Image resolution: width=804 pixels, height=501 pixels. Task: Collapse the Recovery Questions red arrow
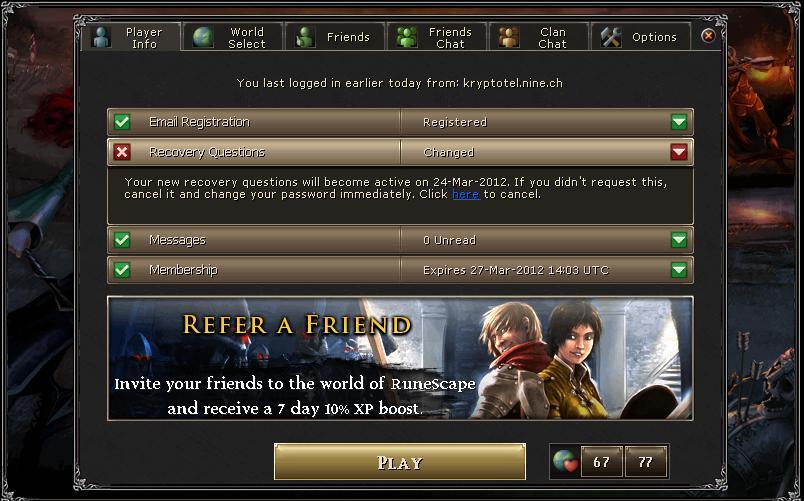pyautogui.click(x=679, y=152)
